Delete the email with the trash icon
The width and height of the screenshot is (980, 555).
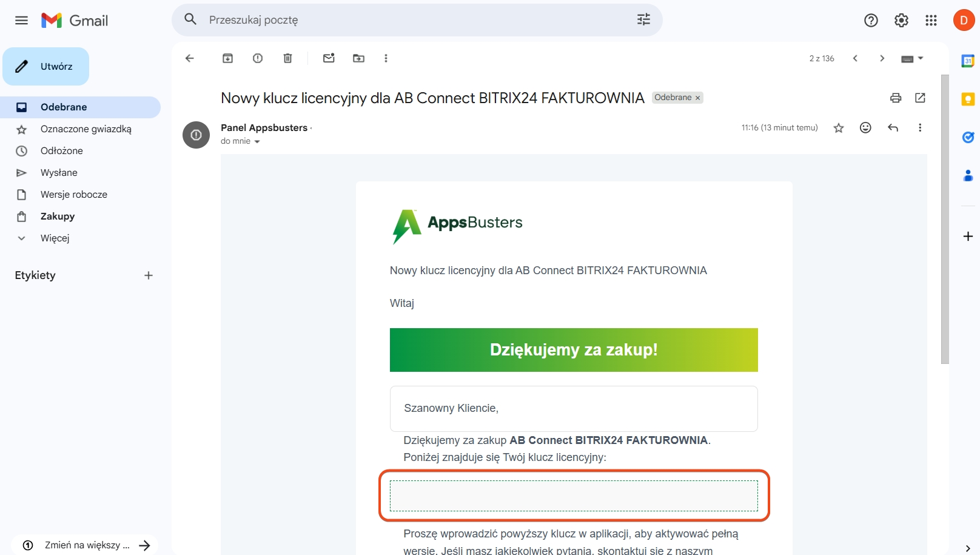coord(287,58)
